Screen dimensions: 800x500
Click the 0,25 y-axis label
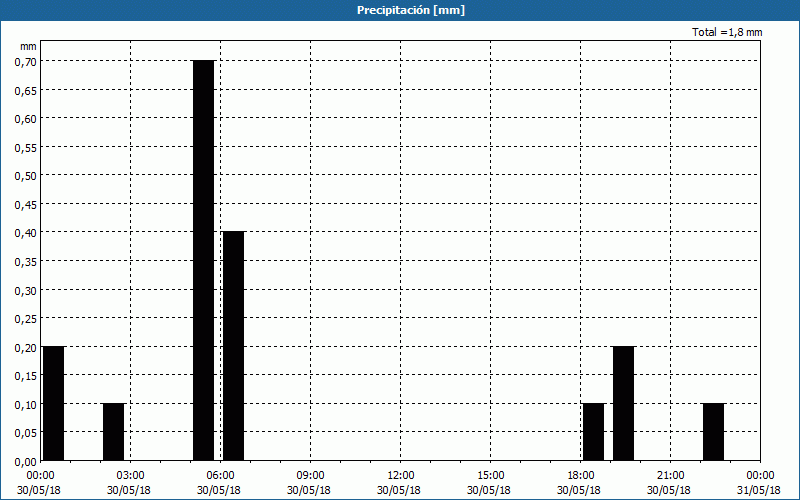(26, 319)
